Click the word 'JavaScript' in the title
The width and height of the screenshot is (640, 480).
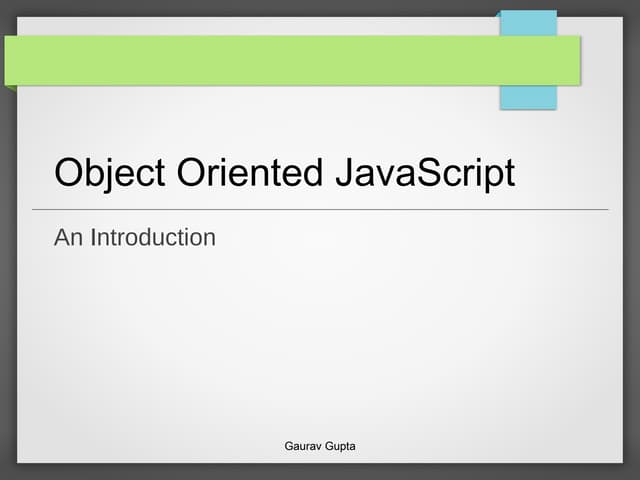[x=425, y=173]
